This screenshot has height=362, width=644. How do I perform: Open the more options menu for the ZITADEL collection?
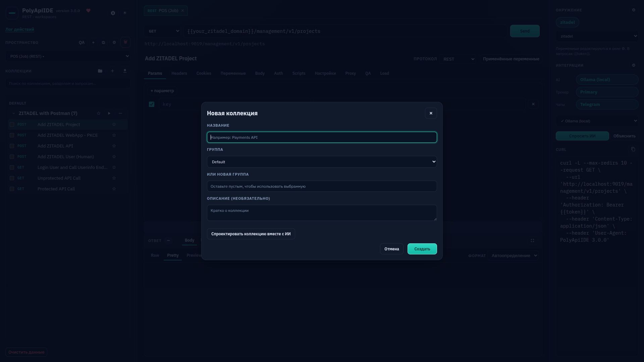coord(120,113)
